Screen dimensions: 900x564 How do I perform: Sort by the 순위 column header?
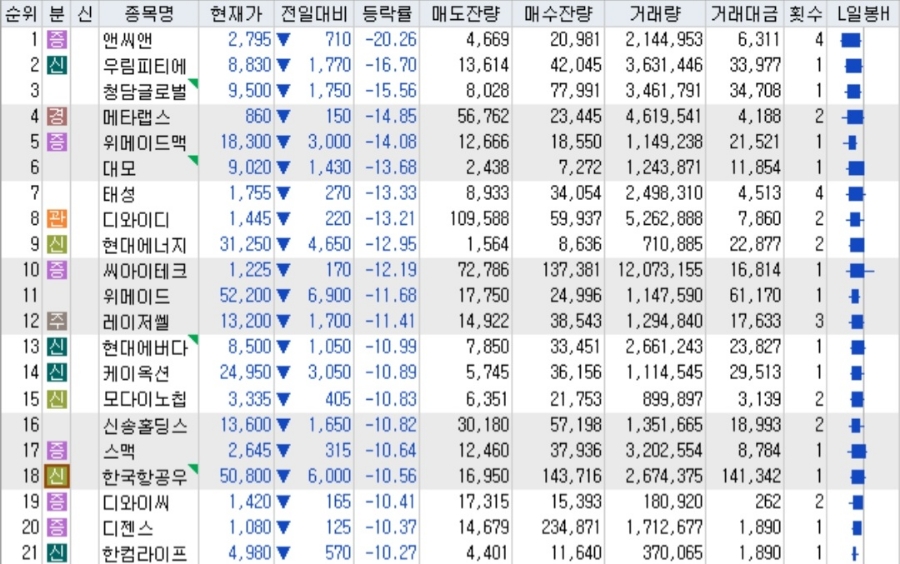(x=21, y=13)
